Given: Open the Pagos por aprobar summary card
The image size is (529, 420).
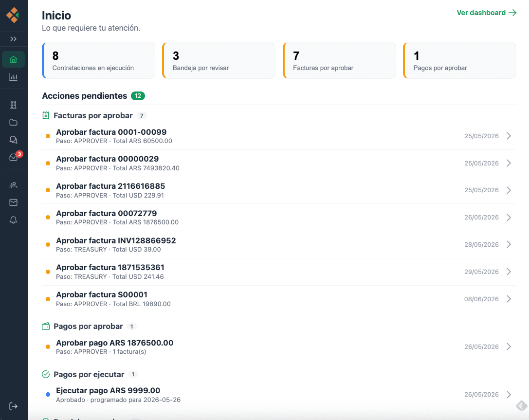Looking at the screenshot, I should [x=459, y=60].
